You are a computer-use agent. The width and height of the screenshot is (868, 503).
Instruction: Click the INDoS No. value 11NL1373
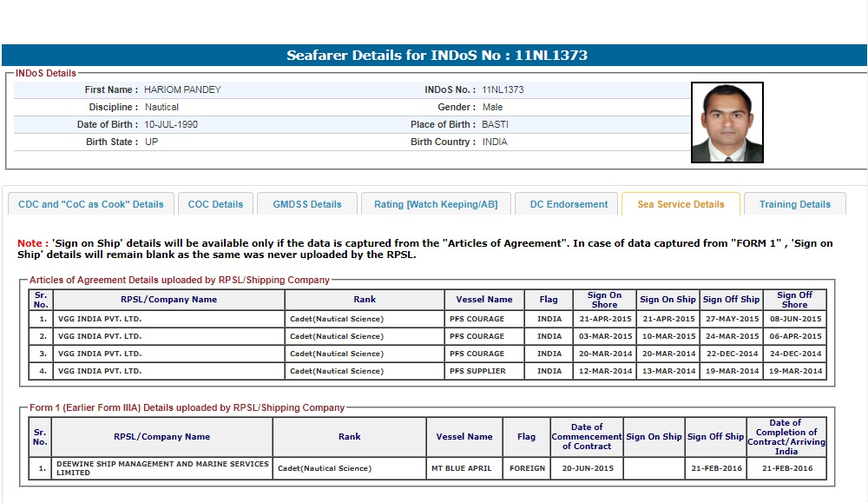coord(503,89)
